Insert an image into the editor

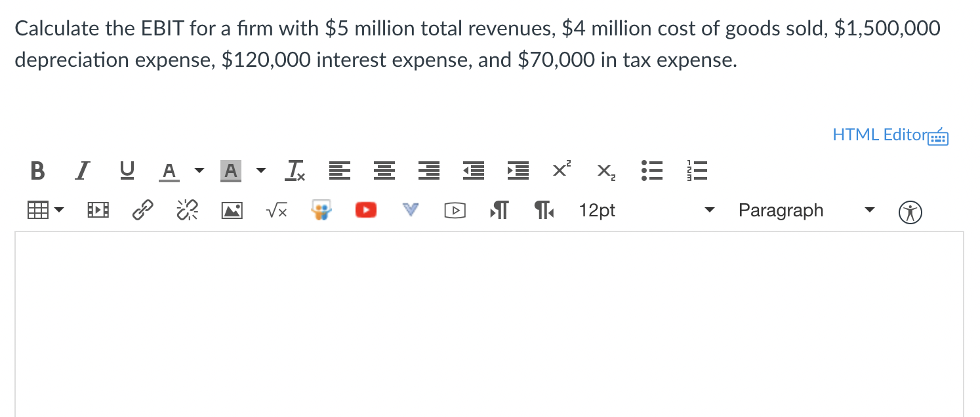point(232,210)
